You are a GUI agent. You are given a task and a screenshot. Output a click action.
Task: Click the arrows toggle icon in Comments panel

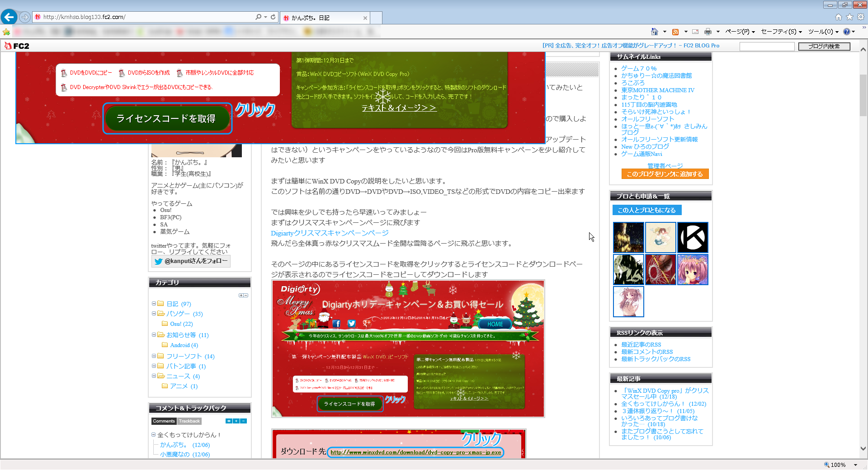coord(229,421)
